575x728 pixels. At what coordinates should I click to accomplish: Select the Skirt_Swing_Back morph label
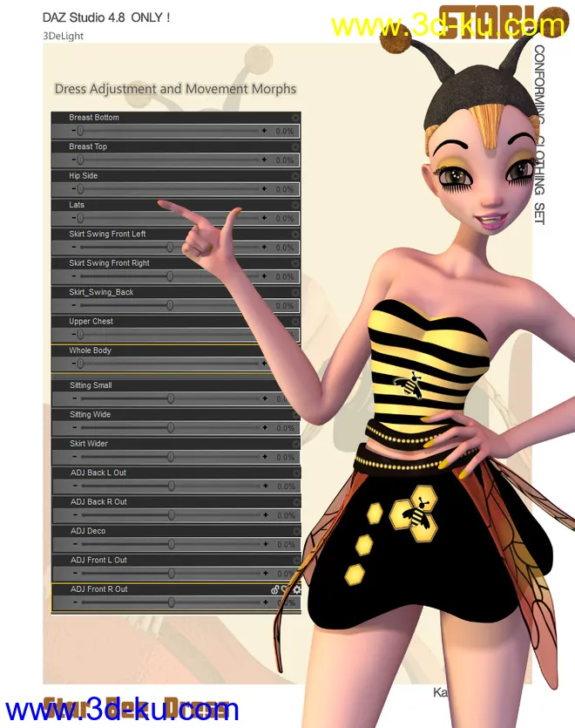(101, 292)
